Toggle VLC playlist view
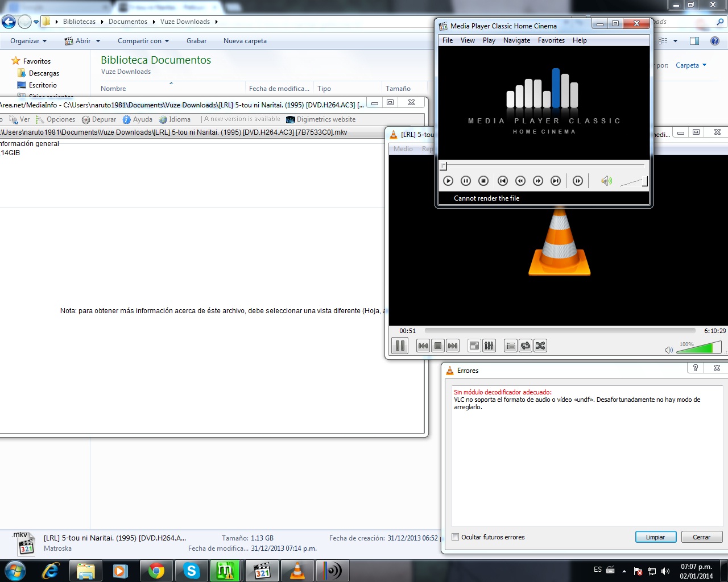Viewport: 728px width, 582px height. click(x=511, y=346)
